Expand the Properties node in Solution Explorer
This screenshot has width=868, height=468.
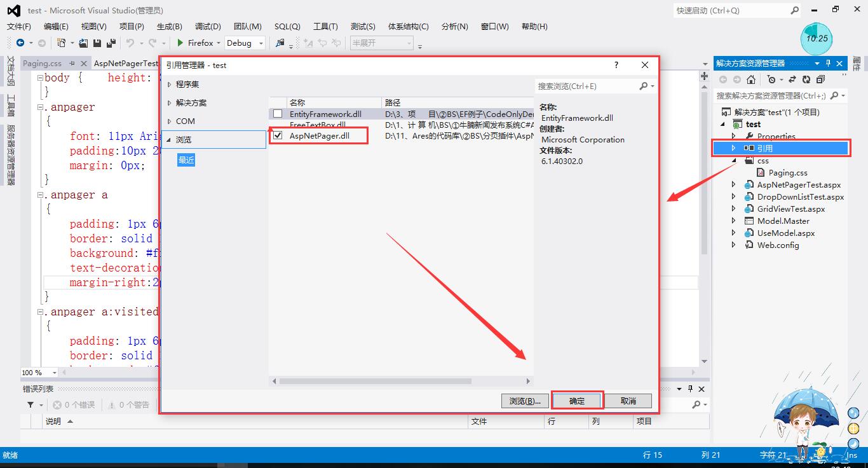tap(733, 136)
